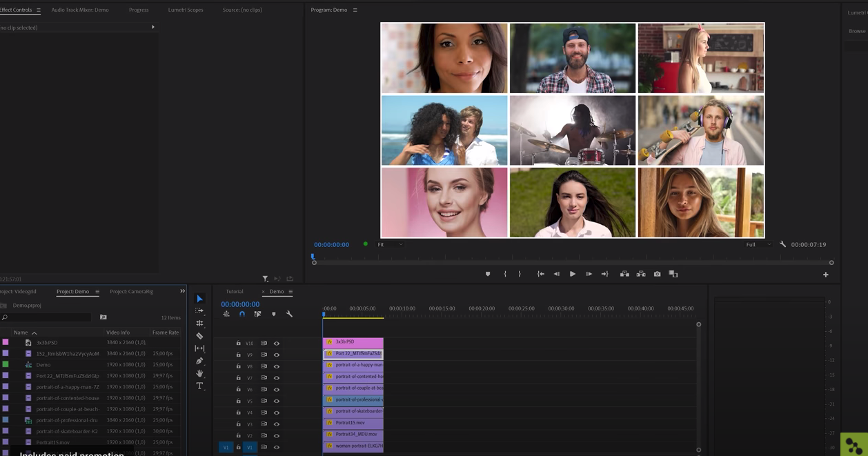
Task: Open the Fit zoom level dropdown
Action: click(x=390, y=244)
